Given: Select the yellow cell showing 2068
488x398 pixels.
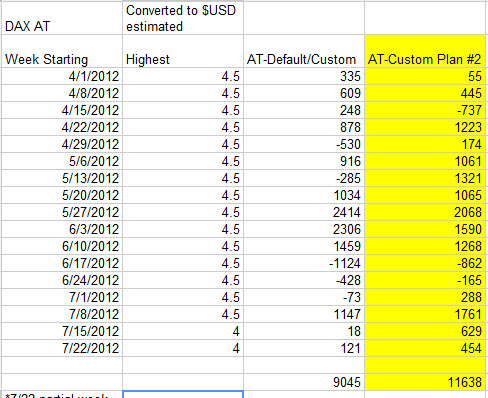Looking at the screenshot, I should point(425,212).
